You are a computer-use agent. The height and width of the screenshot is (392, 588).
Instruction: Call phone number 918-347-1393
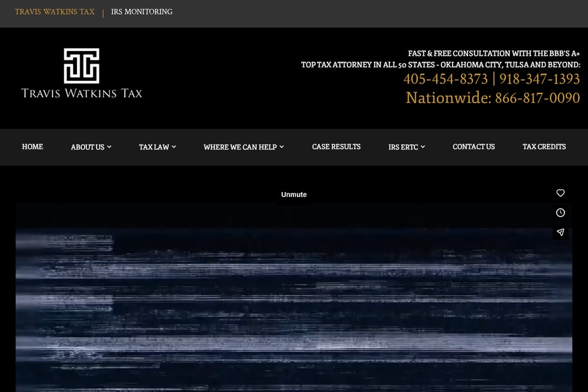(x=540, y=79)
